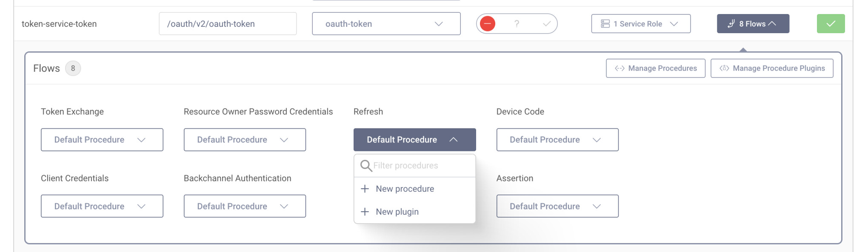Click the plus icon beside New procedure

point(365,189)
